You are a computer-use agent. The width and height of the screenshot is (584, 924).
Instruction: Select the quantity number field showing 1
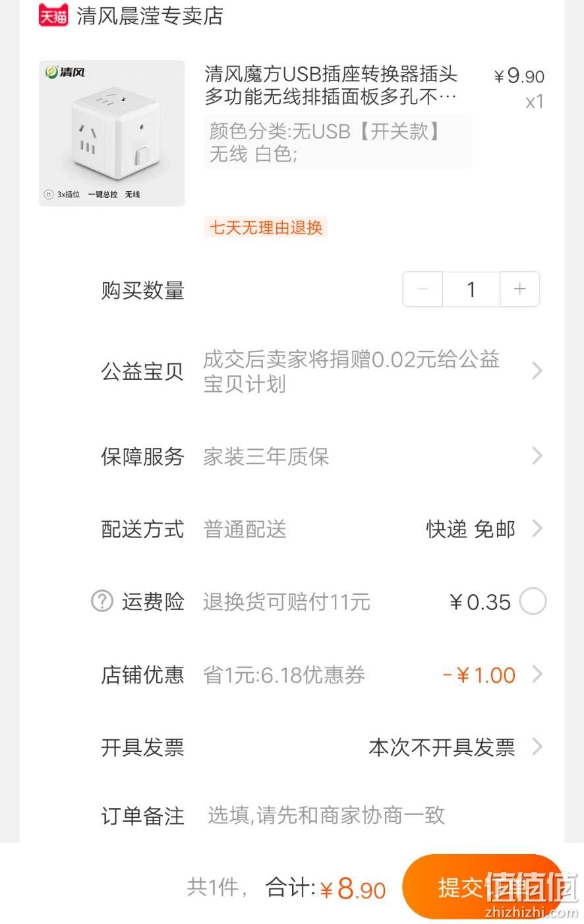click(471, 289)
